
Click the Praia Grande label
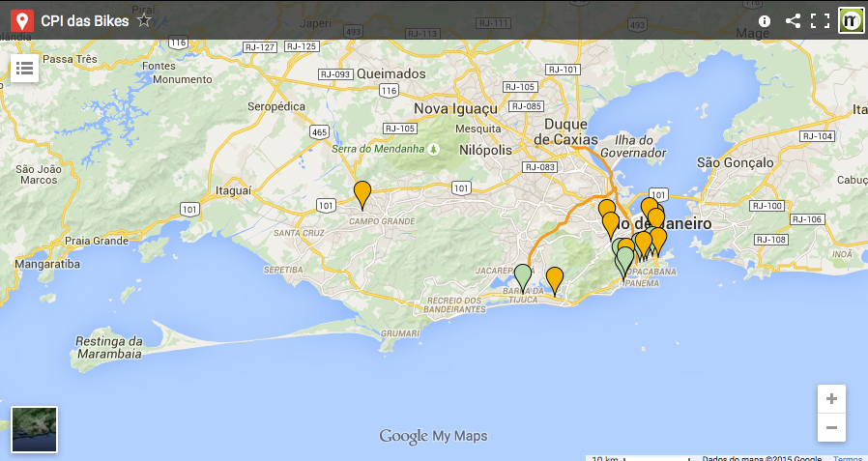point(97,241)
